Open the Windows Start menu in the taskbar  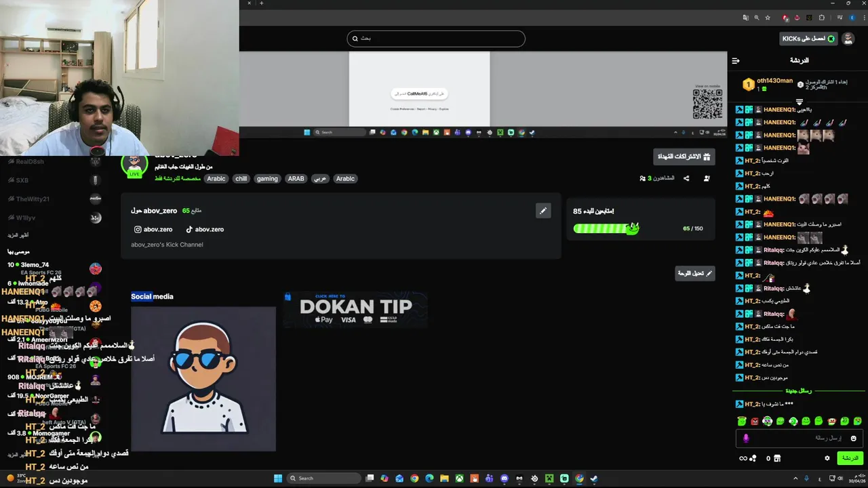point(277,479)
